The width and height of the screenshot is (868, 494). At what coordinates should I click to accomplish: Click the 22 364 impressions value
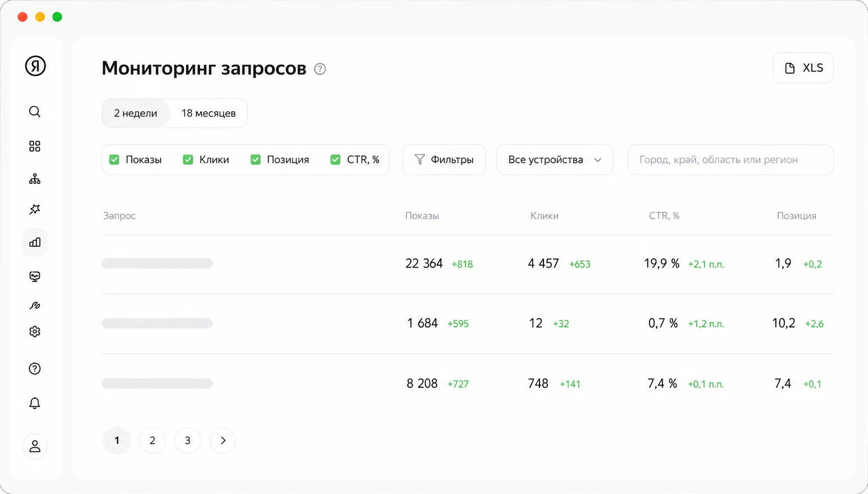click(x=424, y=264)
